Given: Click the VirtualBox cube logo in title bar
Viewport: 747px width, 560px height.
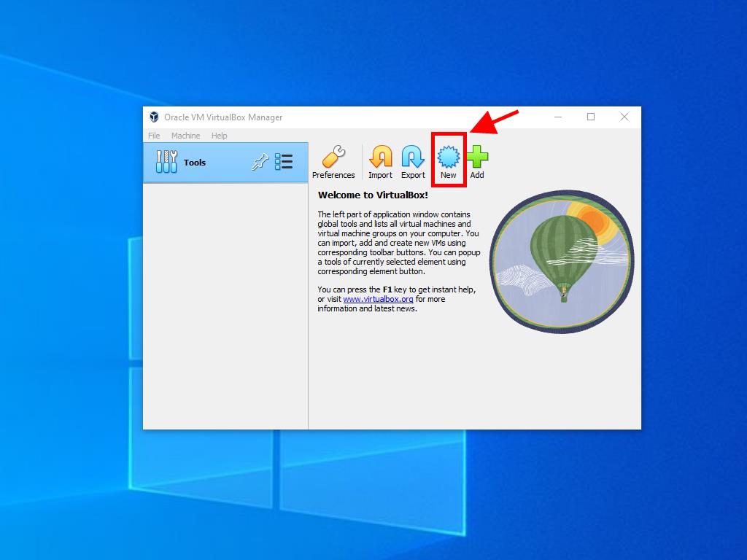Looking at the screenshot, I should (154, 117).
